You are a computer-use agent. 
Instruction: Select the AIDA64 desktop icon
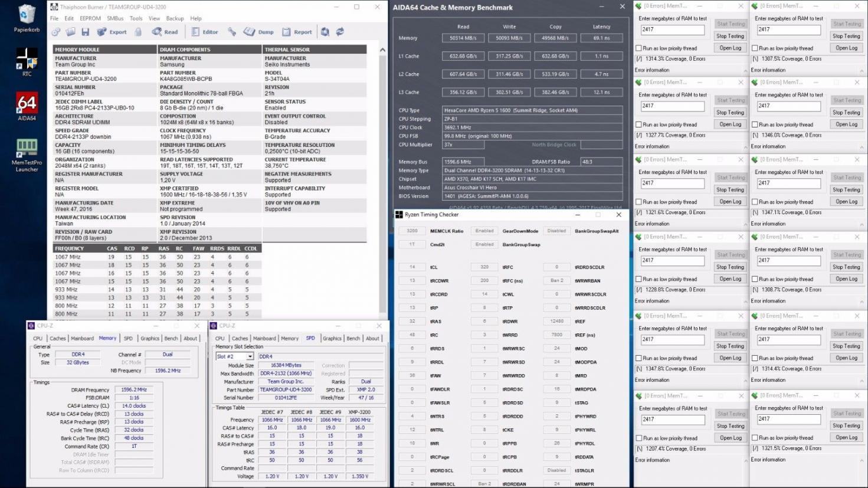27,106
